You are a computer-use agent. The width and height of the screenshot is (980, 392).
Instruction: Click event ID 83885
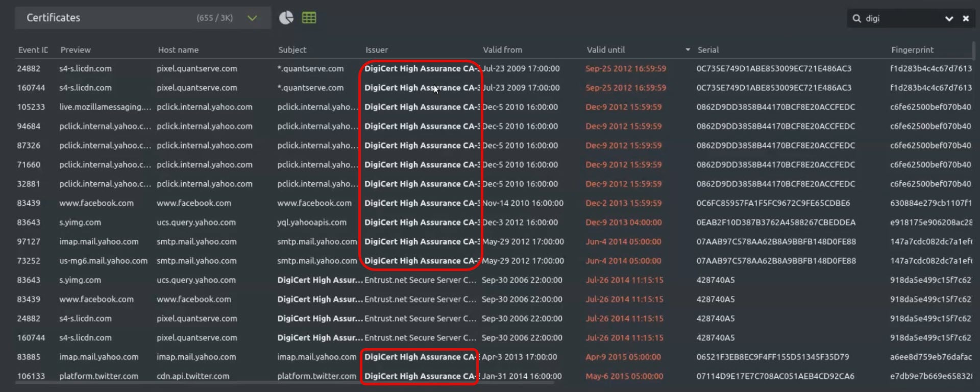pyautogui.click(x=29, y=357)
